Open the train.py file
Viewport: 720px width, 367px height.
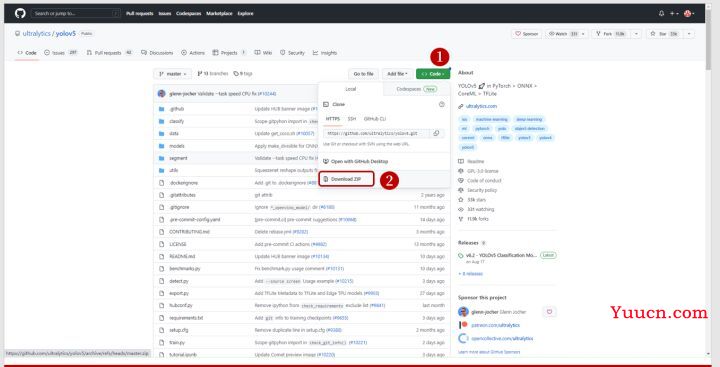click(177, 343)
